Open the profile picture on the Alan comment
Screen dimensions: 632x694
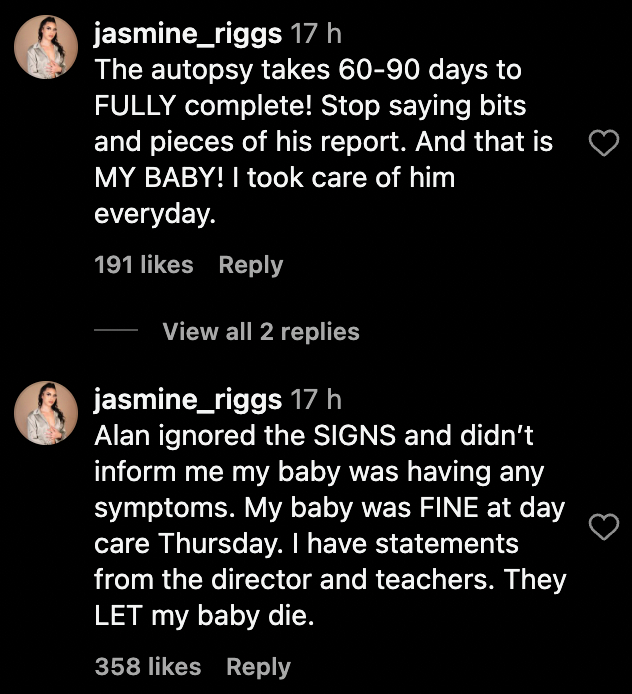pyautogui.click(x=46, y=412)
